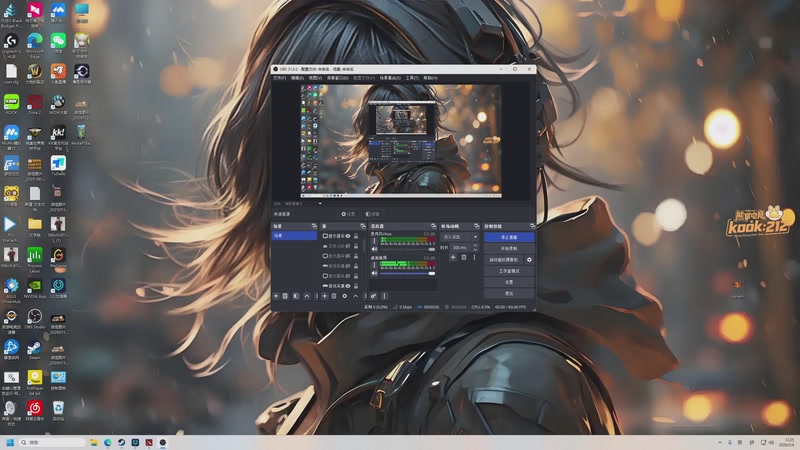Viewport: 800px width, 450px height.
Task: Mute the Desktop Audio channel
Action: pos(374,273)
